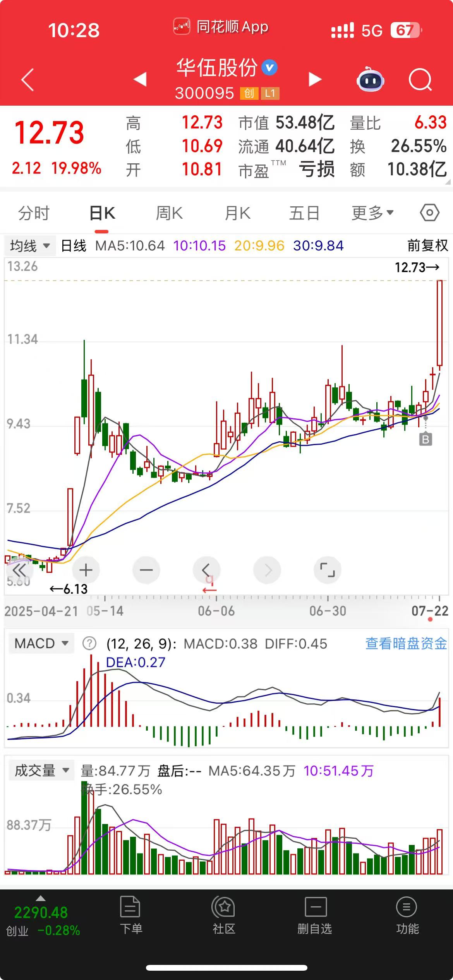Expand chart to fullscreen
This screenshot has width=453, height=980.
(327, 570)
